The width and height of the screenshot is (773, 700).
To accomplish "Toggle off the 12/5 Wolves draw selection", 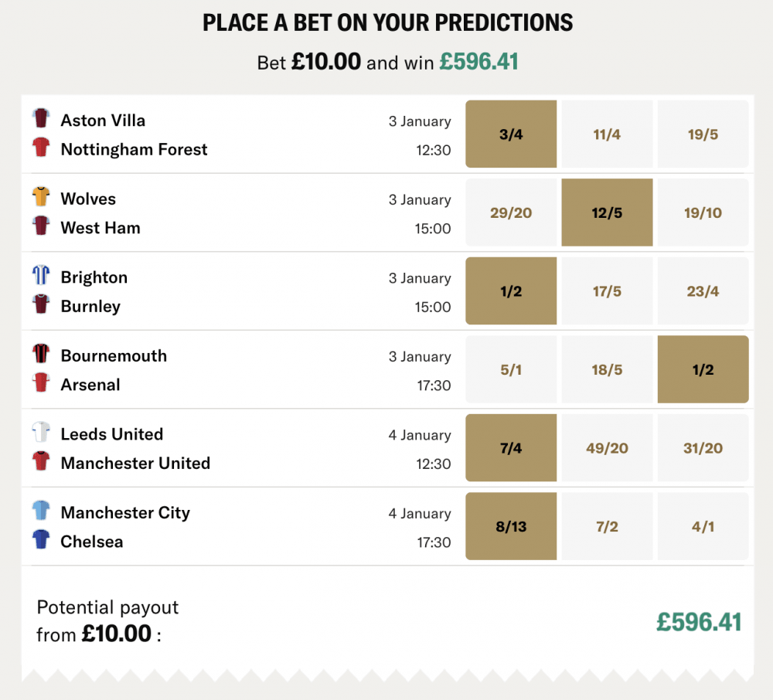I will click(607, 212).
